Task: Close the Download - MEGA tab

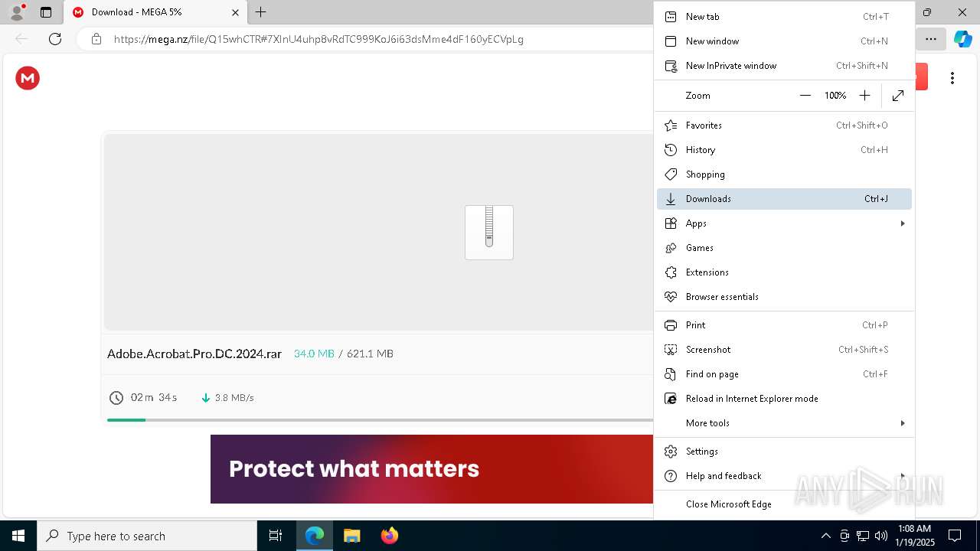Action: (x=235, y=12)
